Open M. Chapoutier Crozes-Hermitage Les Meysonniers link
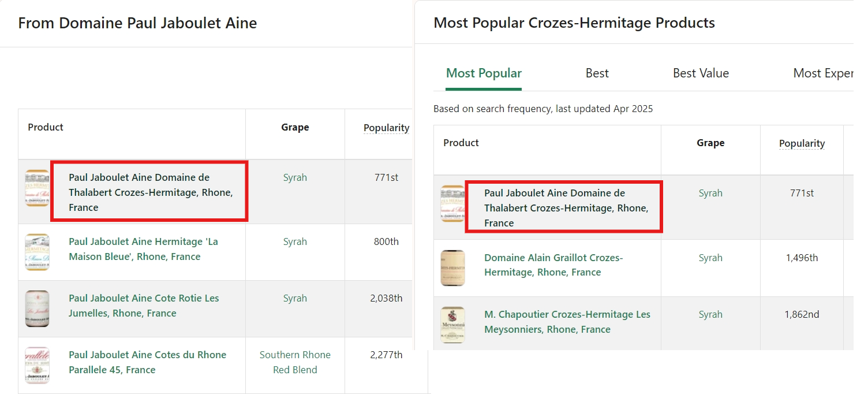Screen dimensions: 868x394 (567, 322)
